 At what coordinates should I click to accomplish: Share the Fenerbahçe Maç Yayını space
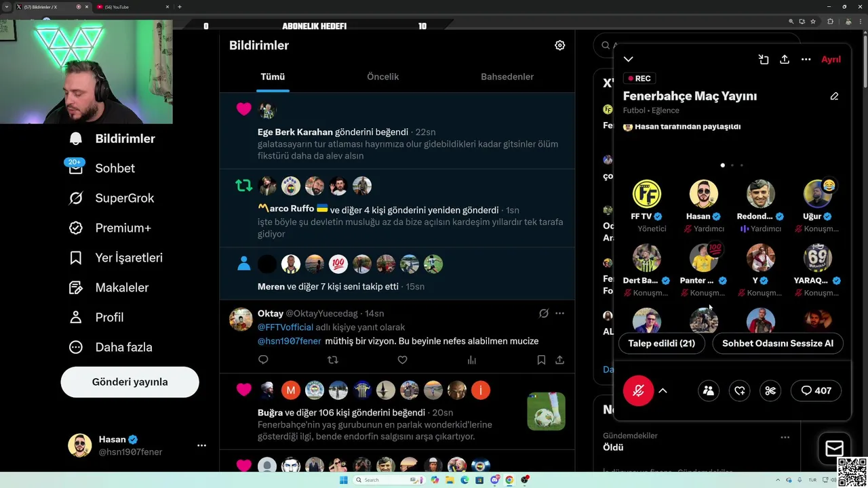click(x=785, y=60)
